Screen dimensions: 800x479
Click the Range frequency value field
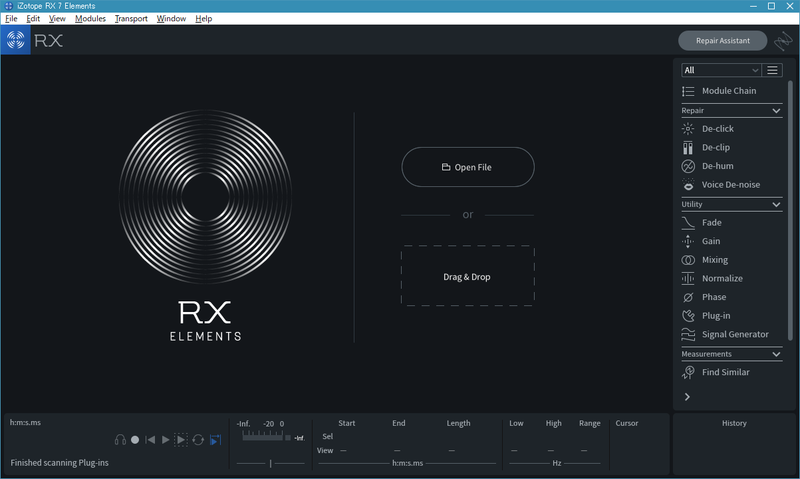pyautogui.click(x=584, y=450)
